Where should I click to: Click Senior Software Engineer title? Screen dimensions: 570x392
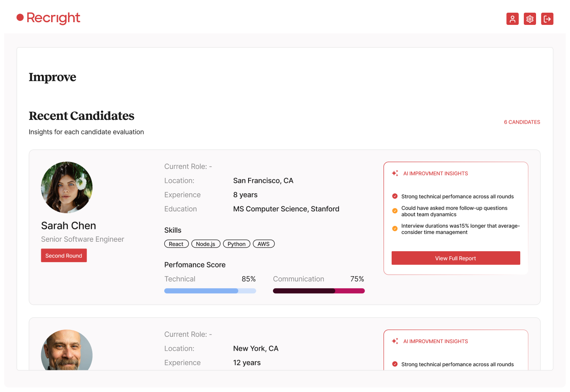pos(82,239)
